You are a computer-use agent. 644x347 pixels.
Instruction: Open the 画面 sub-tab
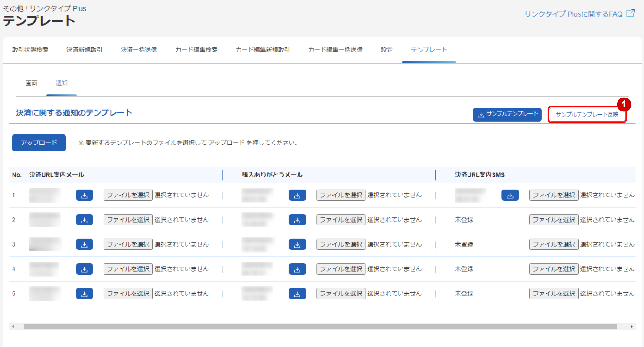pos(31,83)
